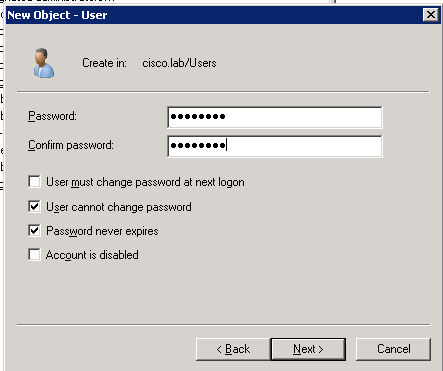This screenshot has width=443, height=371.
Task: Click the 'User cannot change password' label text
Action: click(119, 207)
